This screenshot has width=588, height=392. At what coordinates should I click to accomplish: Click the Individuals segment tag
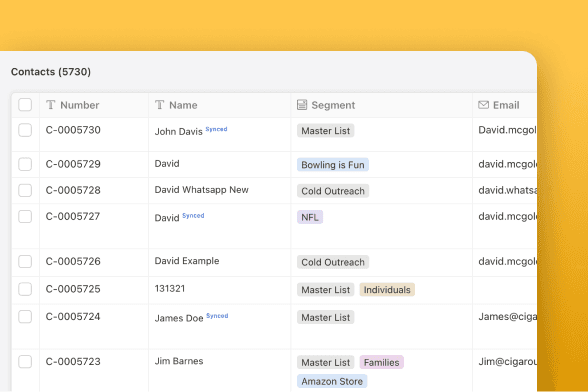387,290
